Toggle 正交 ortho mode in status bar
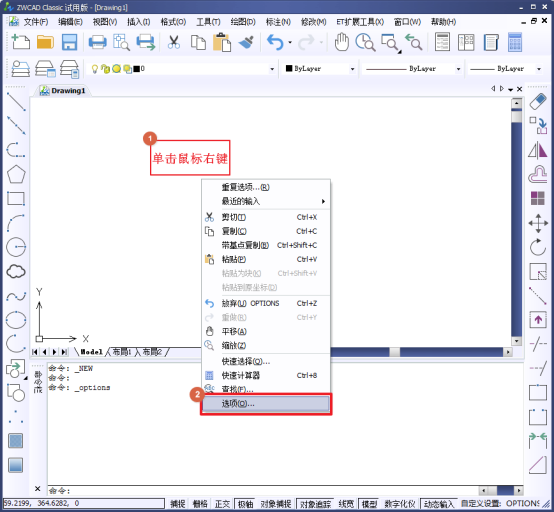 222,504
